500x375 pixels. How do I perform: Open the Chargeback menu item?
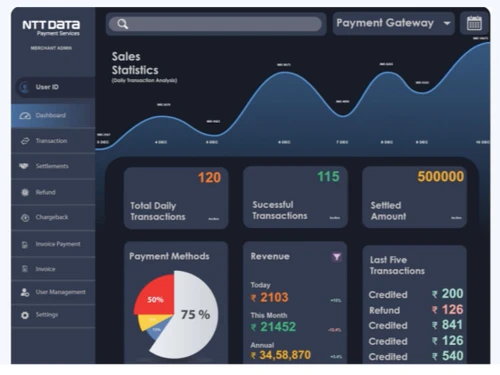tap(53, 218)
